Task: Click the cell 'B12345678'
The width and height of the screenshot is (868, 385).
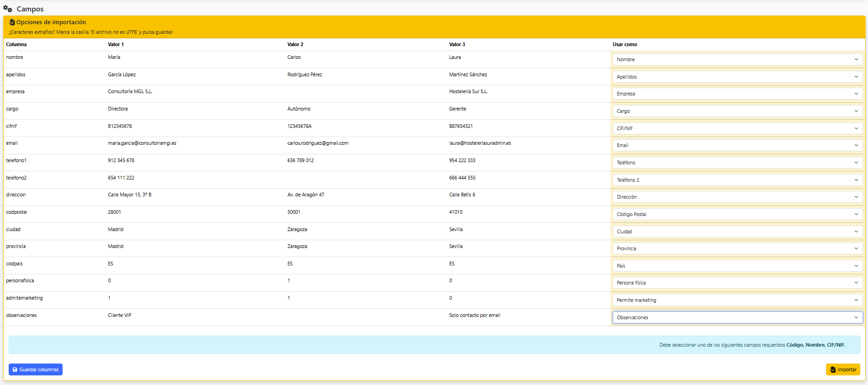Action: pyautogui.click(x=120, y=126)
